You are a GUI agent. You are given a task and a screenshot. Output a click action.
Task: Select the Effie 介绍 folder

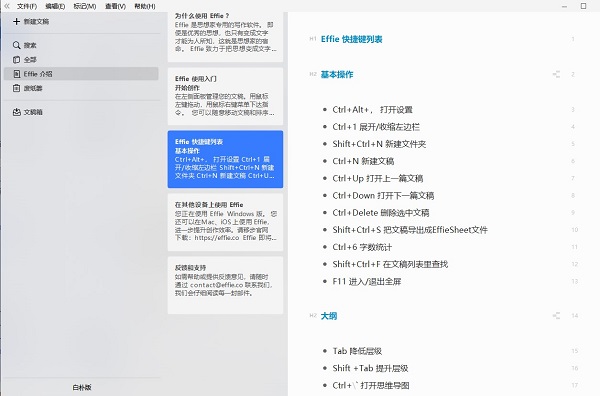81,74
